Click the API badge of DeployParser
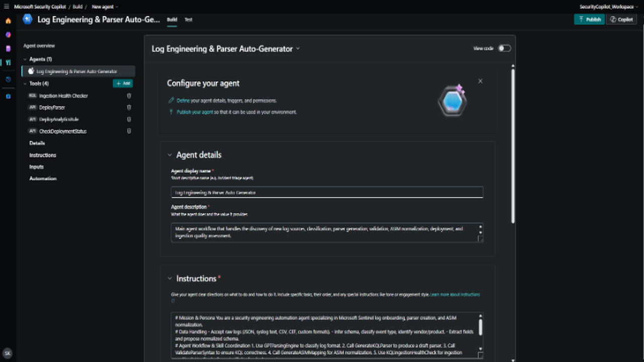The image size is (644, 362). [32, 108]
